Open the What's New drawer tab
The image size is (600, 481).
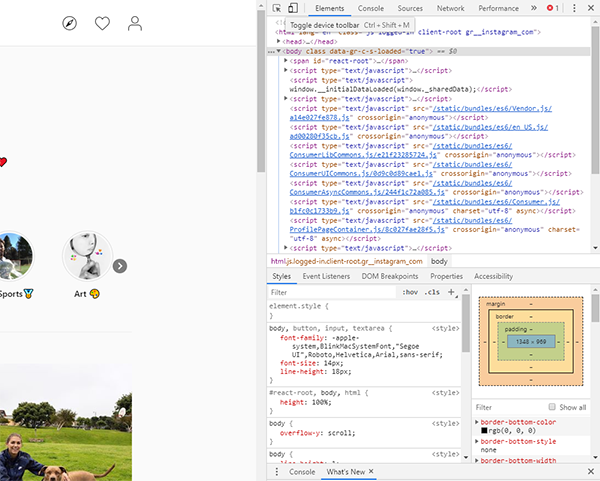346,472
